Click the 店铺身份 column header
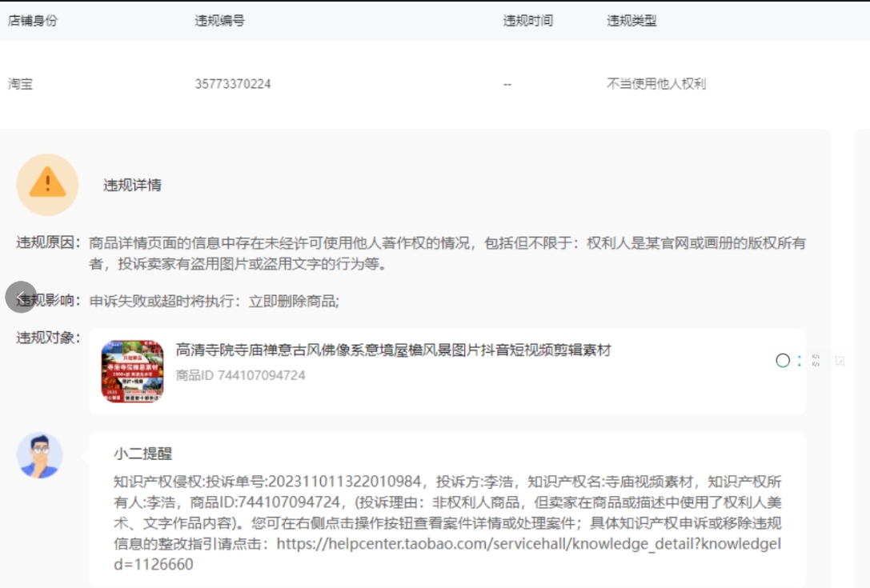This screenshot has height=588, width=870. click(32, 21)
